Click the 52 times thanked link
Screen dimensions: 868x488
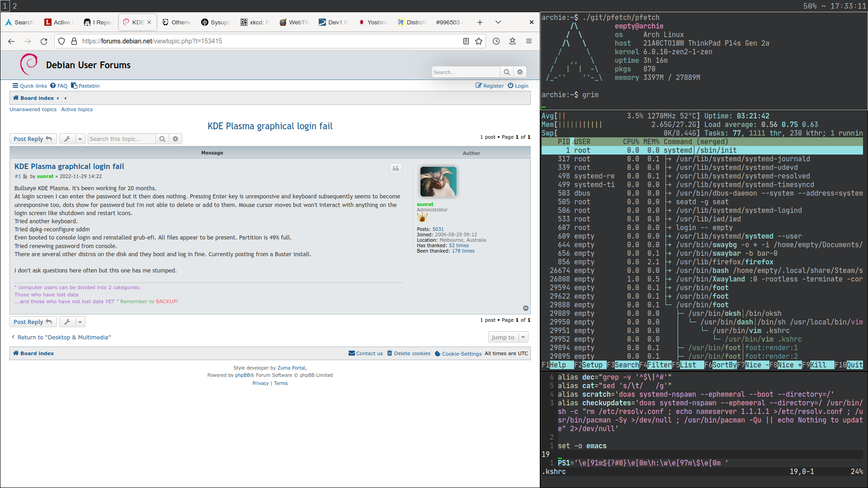tap(459, 245)
